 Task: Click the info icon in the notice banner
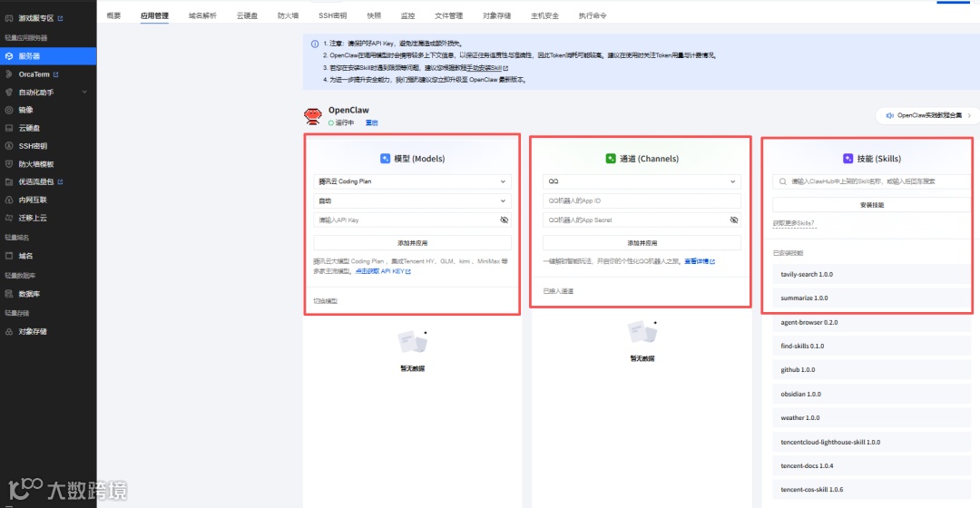[x=314, y=44]
